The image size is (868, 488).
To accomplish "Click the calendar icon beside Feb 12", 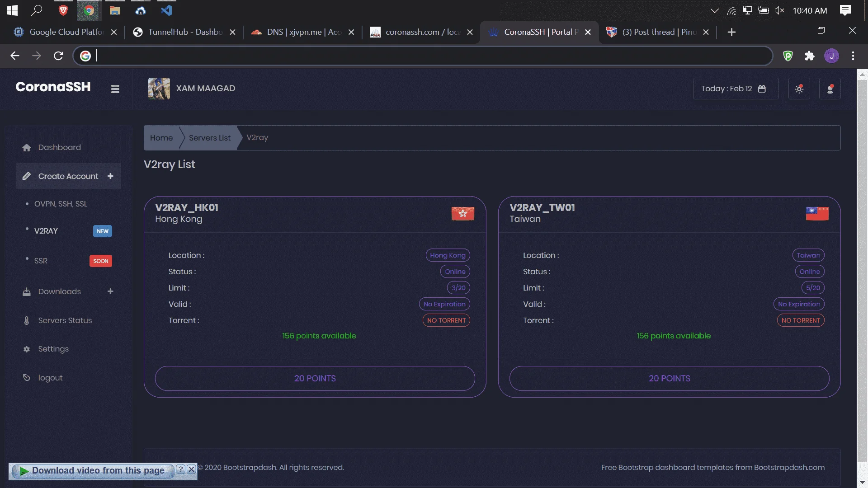I will pos(762,89).
